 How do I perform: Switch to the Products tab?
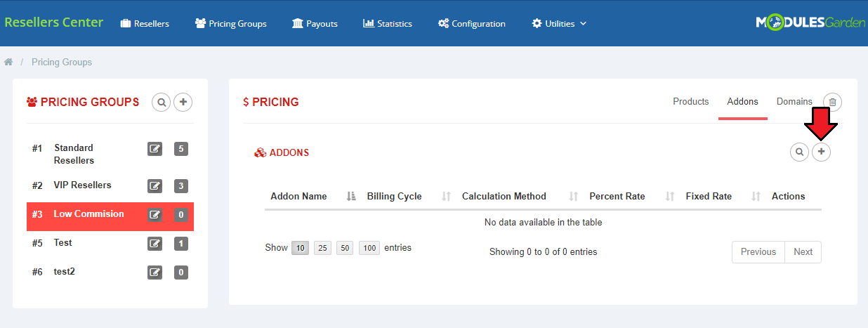click(x=691, y=102)
